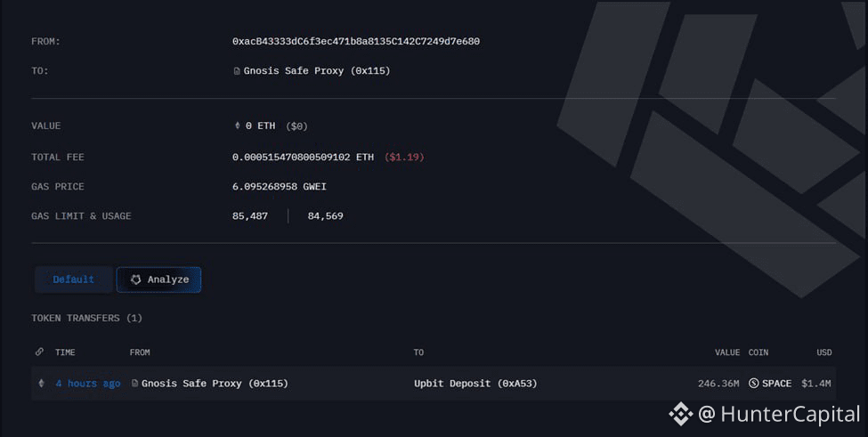
Task: Open Gnosis Safe Proxy (0x115) in the TO field
Action: click(317, 71)
